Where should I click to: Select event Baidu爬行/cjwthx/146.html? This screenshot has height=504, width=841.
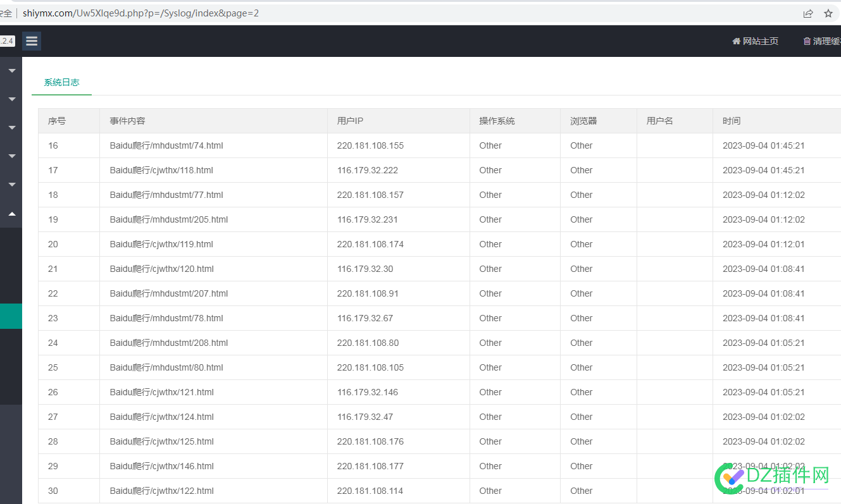(x=161, y=466)
